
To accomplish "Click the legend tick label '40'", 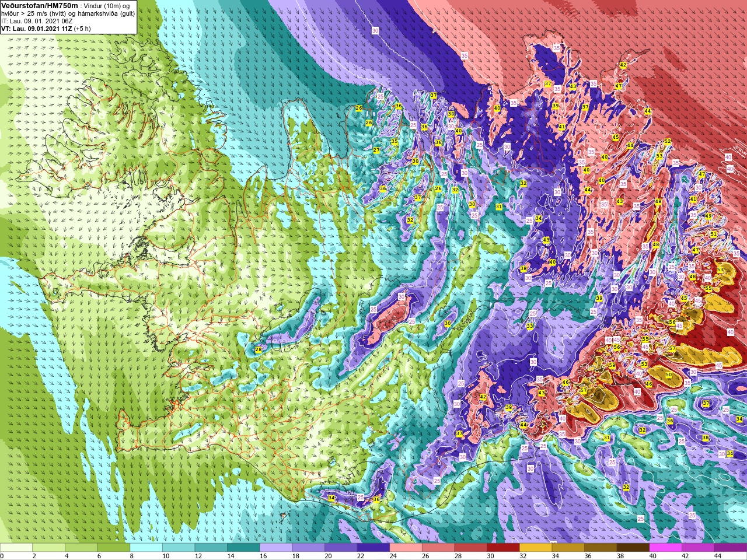I will pyautogui.click(x=653, y=556).
